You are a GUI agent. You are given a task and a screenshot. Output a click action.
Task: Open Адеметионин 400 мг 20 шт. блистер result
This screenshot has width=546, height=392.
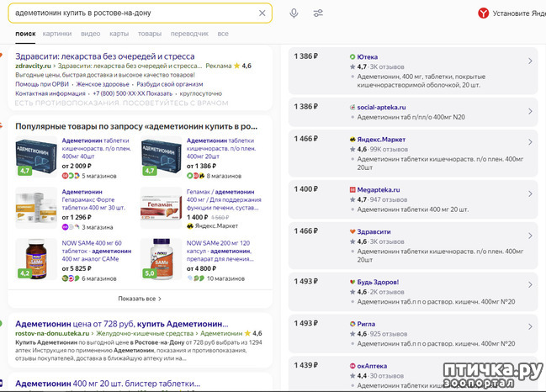pos(108,384)
